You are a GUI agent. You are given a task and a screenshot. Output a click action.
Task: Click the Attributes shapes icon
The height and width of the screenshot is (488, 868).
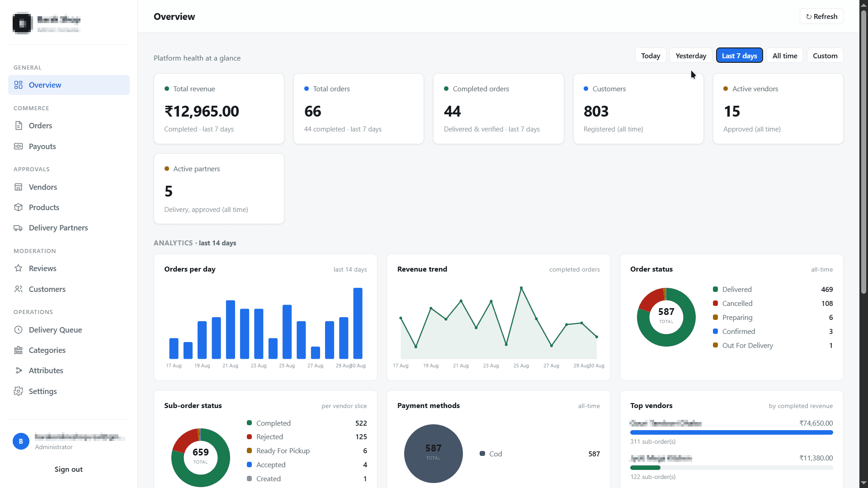pos(19,371)
